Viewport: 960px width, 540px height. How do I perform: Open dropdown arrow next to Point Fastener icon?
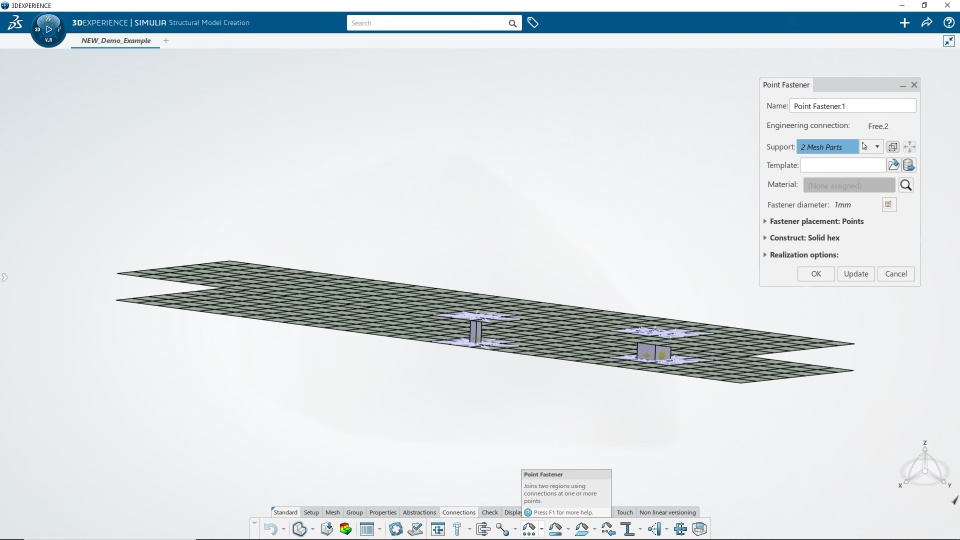click(x=541, y=530)
